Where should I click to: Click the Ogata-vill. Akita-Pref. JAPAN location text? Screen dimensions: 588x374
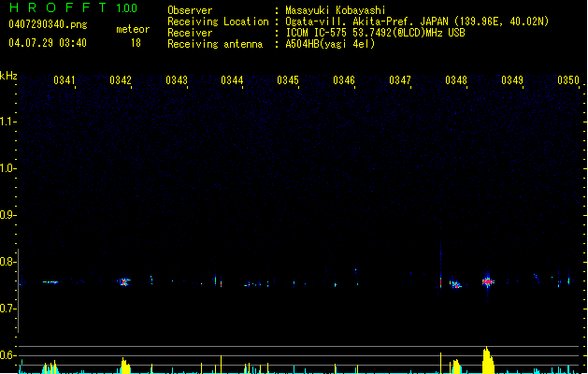417,22
